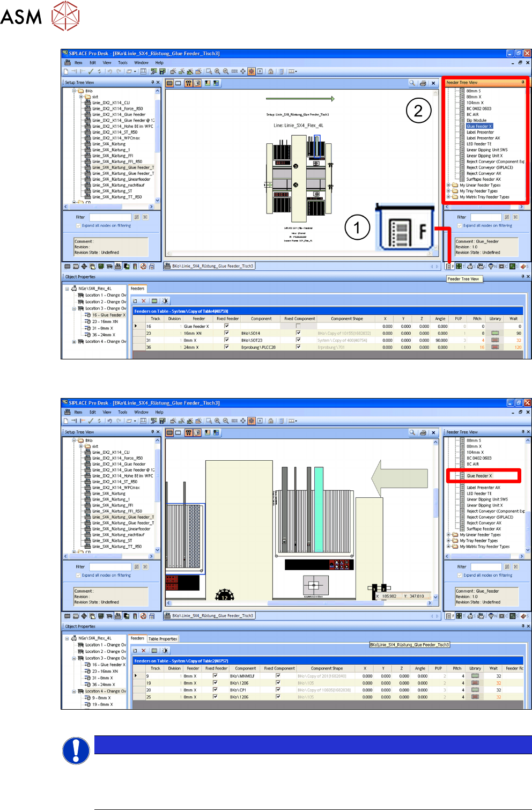Expand My Tray Feeder Types in upper tree
The height and width of the screenshot is (810, 532).
pyautogui.click(x=448, y=191)
